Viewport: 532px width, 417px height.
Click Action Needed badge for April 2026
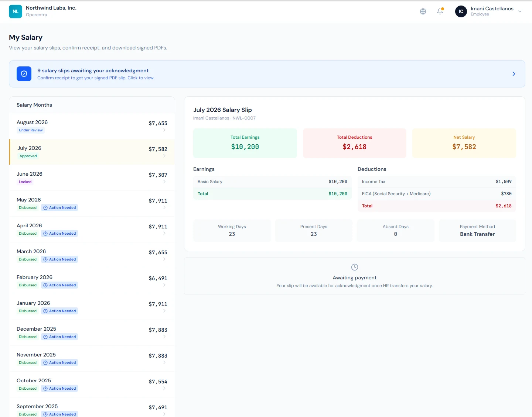coord(59,234)
